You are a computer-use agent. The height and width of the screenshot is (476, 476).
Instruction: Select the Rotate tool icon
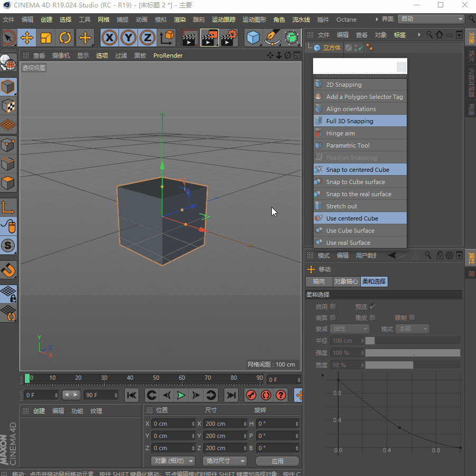pos(66,38)
